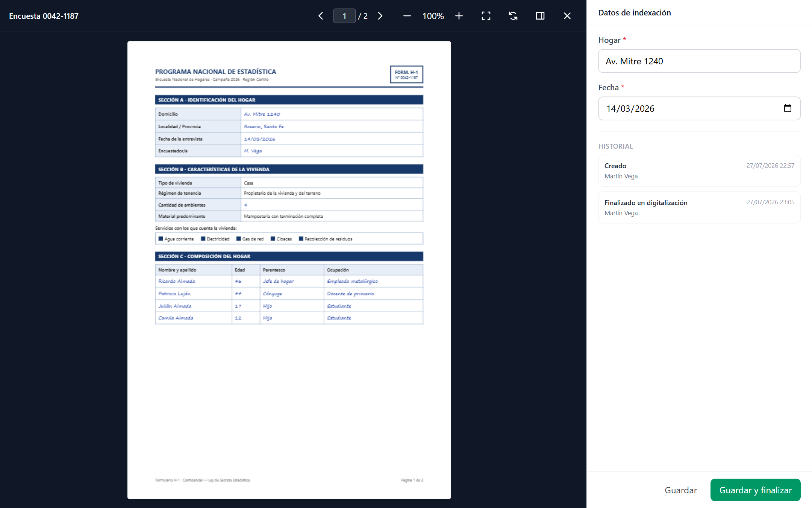The height and width of the screenshot is (508, 812).
Task: Toggle the side panel layout icon
Action: pyautogui.click(x=540, y=16)
